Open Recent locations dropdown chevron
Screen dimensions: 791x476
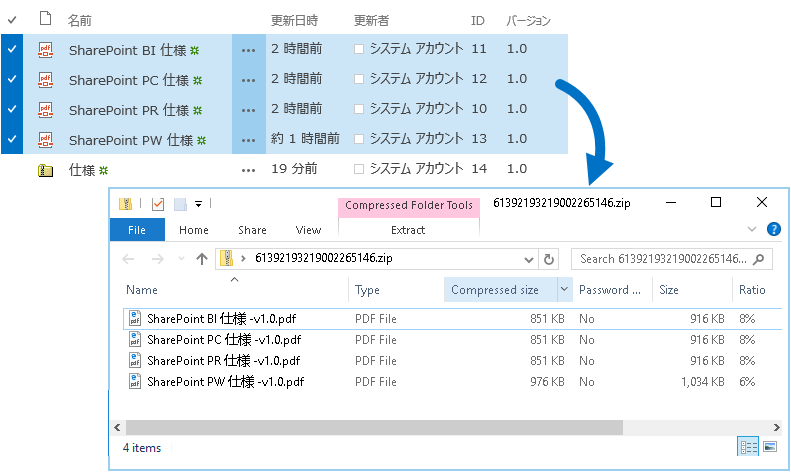(x=181, y=259)
